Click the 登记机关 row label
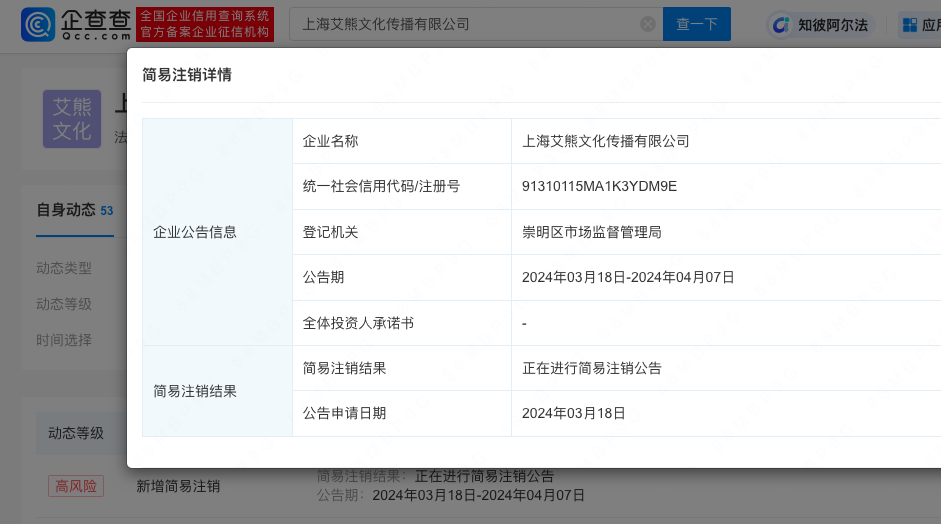Viewport: 941px width, 524px height. 330,232
